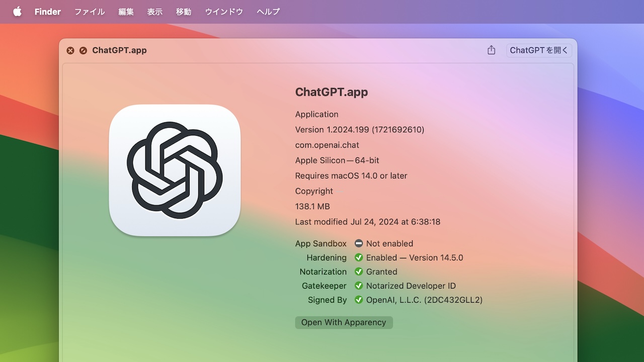
Task: Click the ChatGPTを開く button
Action: point(539,50)
